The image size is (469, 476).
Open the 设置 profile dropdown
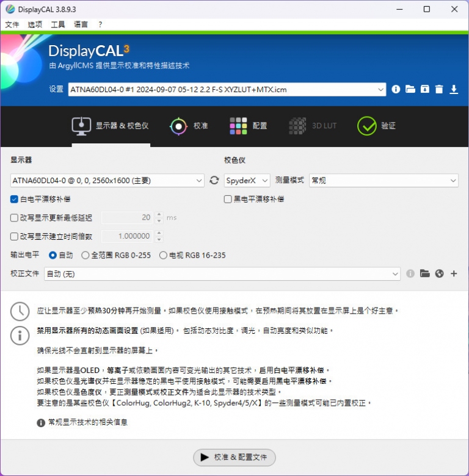[x=227, y=90]
